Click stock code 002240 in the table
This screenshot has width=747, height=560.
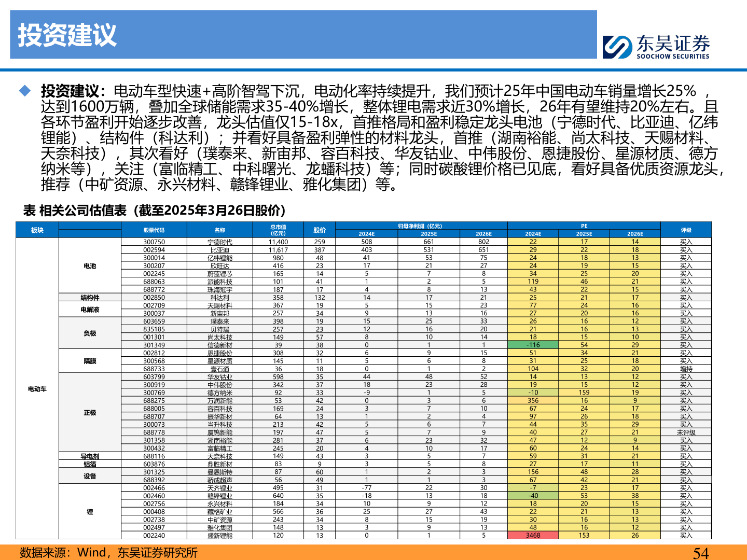pos(154,536)
